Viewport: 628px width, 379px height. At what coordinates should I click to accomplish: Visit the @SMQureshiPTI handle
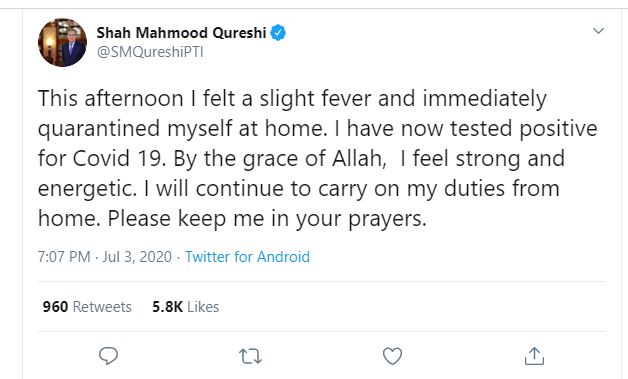coord(150,52)
